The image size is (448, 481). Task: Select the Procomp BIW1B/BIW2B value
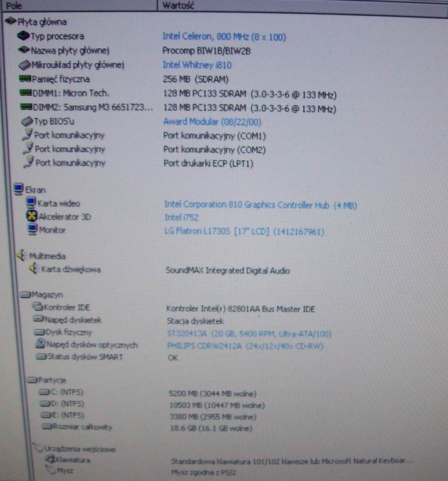207,51
